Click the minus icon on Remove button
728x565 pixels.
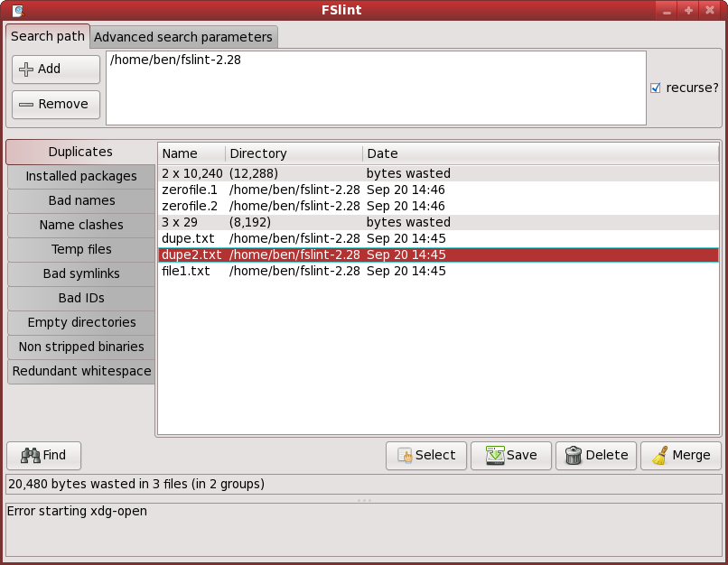[x=26, y=105]
